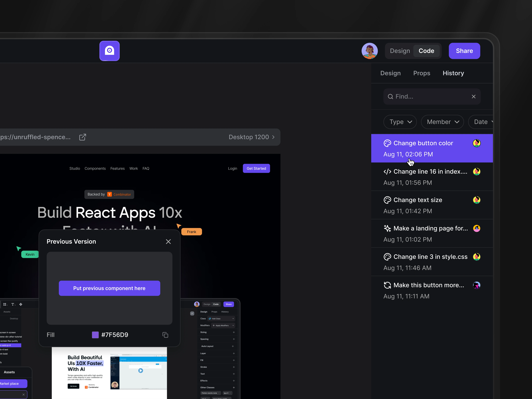Clear the Find search with X

pyautogui.click(x=473, y=96)
